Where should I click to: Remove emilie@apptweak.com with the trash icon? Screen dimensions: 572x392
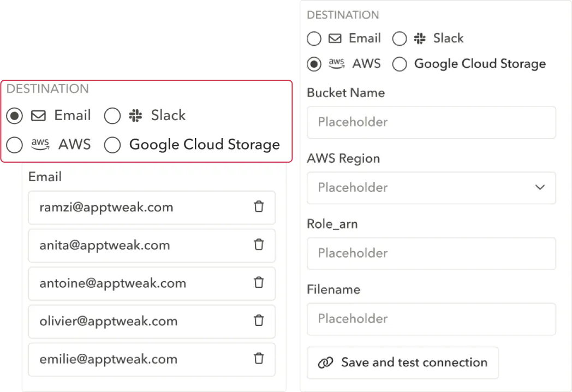259,359
